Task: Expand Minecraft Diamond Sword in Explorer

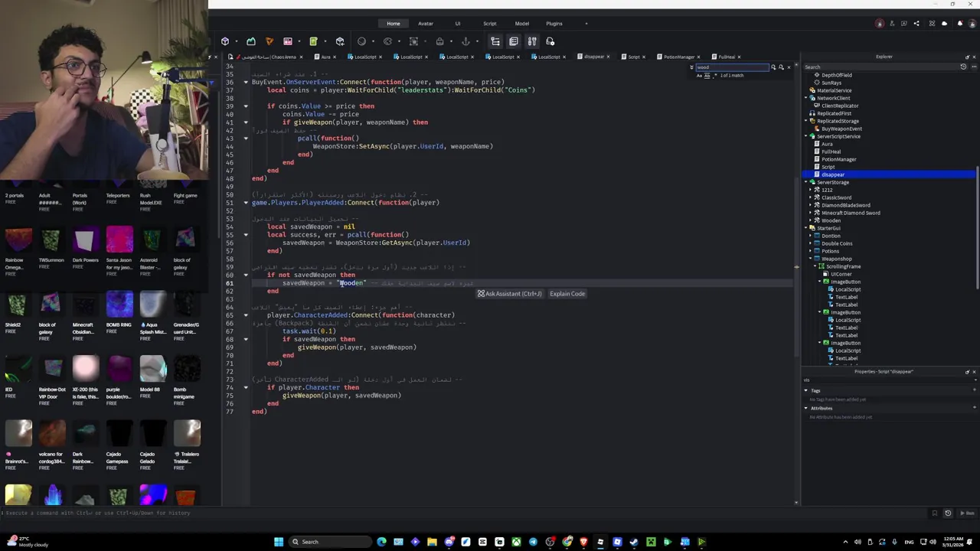Action: (x=812, y=213)
